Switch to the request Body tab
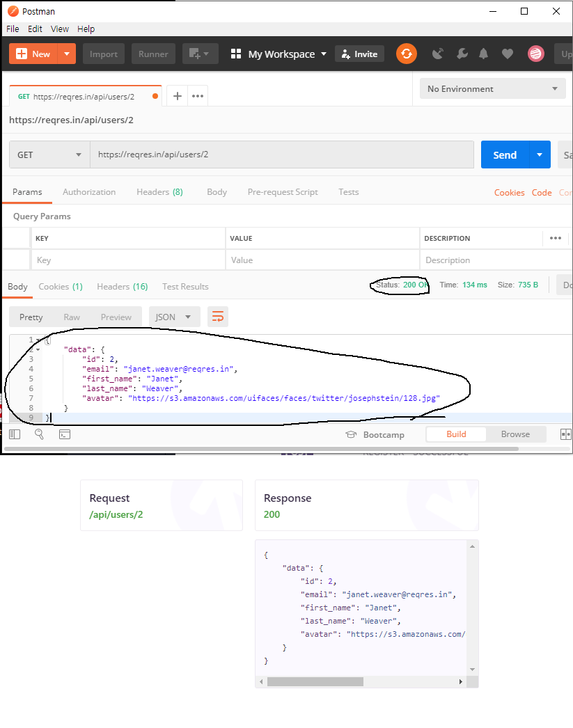This screenshot has height=728, width=573. click(217, 192)
